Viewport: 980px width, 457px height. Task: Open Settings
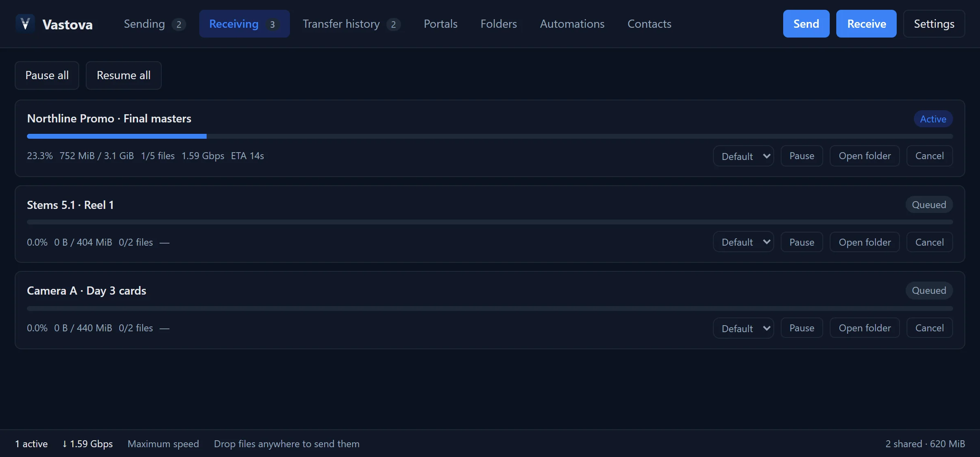pos(934,24)
